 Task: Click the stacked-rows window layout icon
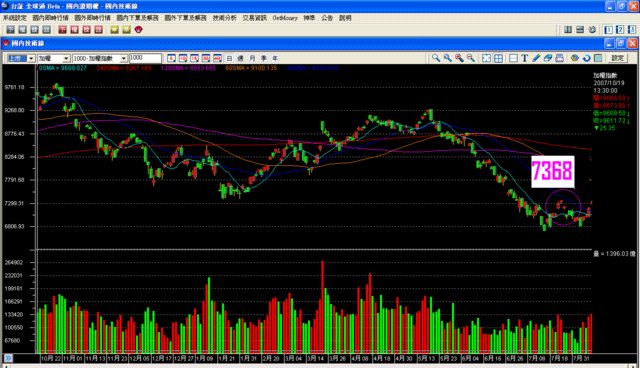coord(580,30)
